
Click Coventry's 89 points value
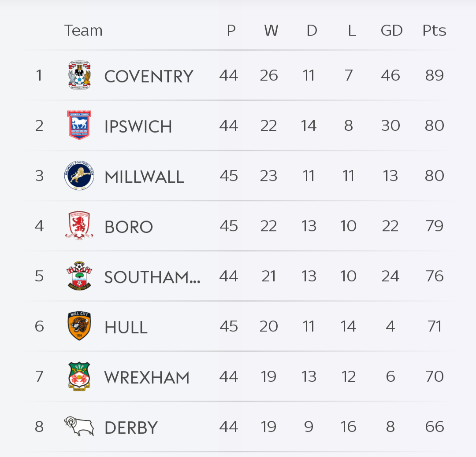click(434, 75)
